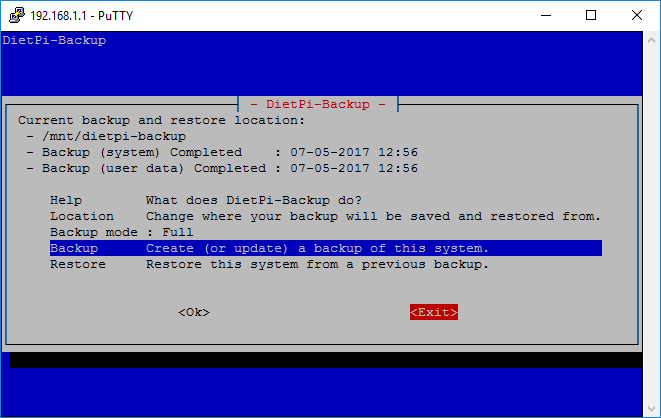Click the 192.168.1.1 - PuTTY window title
Viewport: 661px width, 418px height.
pyautogui.click(x=82, y=16)
